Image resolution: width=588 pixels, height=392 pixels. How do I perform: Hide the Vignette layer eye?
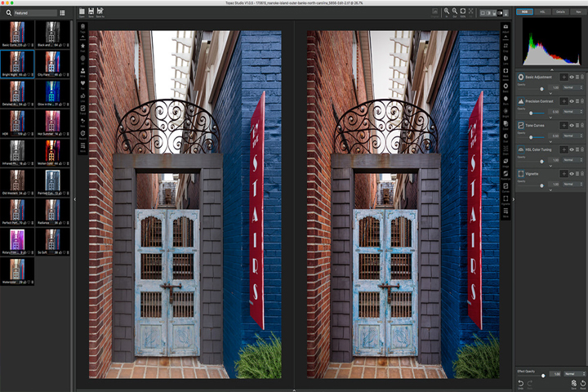(x=572, y=174)
